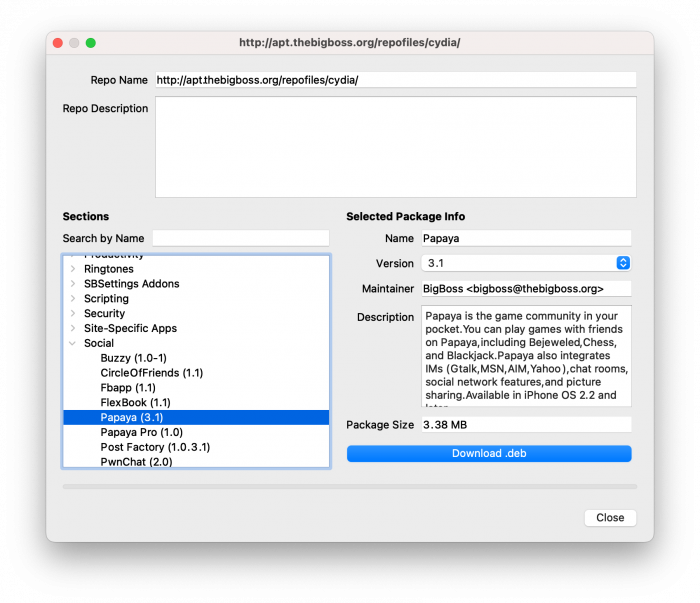Focus the Search by Name field
This screenshot has width=700, height=603.
click(x=241, y=238)
